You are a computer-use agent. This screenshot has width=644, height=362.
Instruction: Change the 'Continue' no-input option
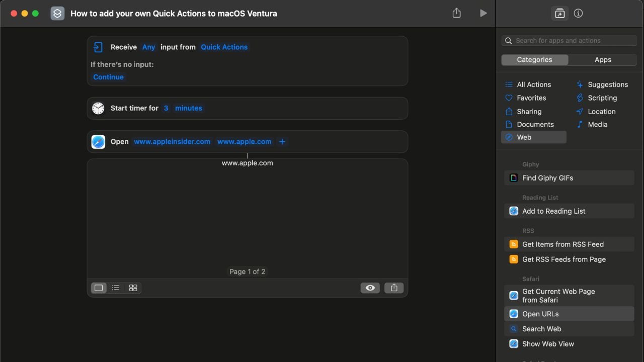pyautogui.click(x=108, y=77)
